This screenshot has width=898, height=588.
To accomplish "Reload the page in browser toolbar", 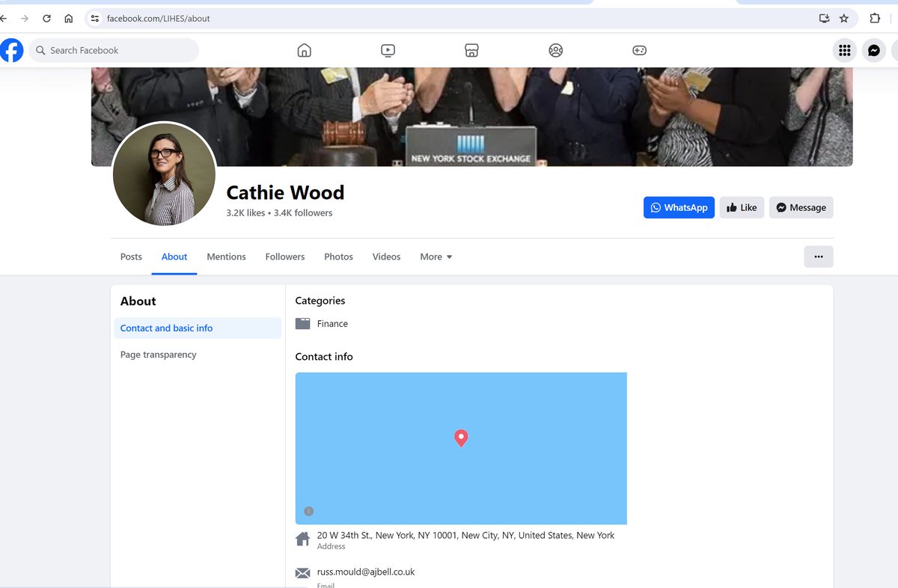I will click(x=46, y=18).
